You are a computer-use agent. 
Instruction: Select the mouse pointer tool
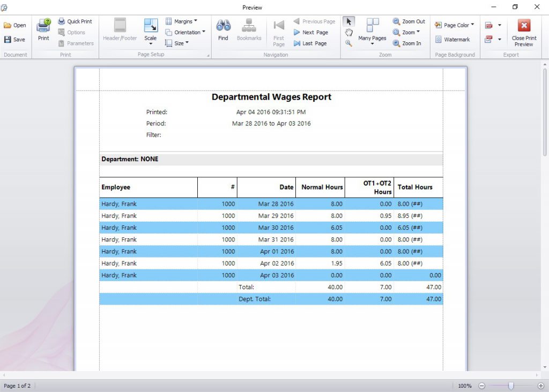348,21
